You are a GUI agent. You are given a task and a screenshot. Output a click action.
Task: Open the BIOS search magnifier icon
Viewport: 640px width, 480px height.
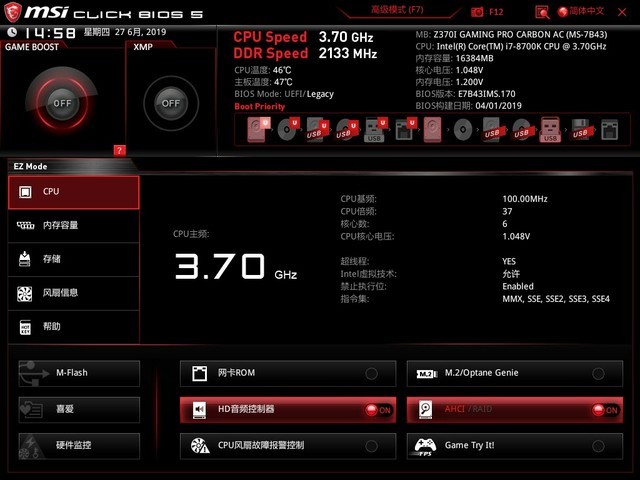[542, 12]
